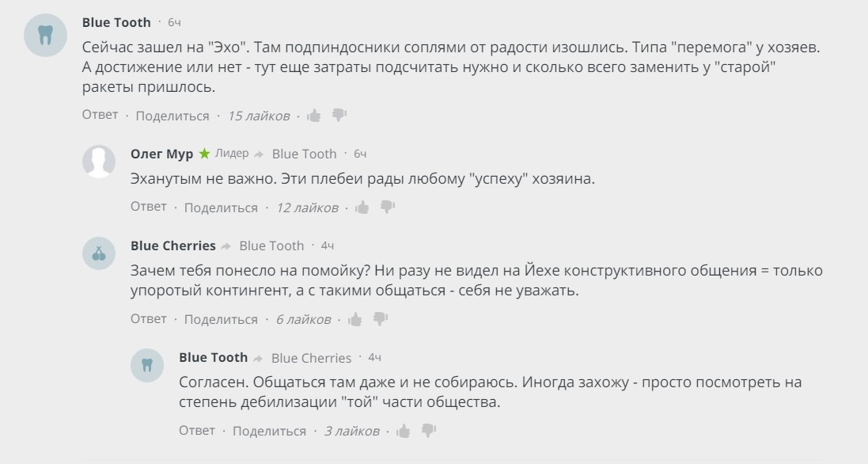Share Олег Мур's comment via Поделиться

click(x=221, y=207)
